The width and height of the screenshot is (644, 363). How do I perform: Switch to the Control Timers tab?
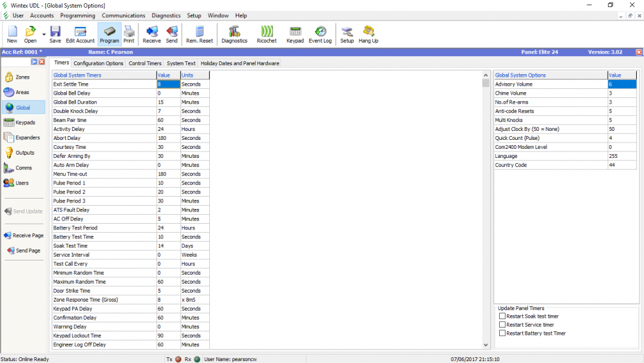coord(145,64)
